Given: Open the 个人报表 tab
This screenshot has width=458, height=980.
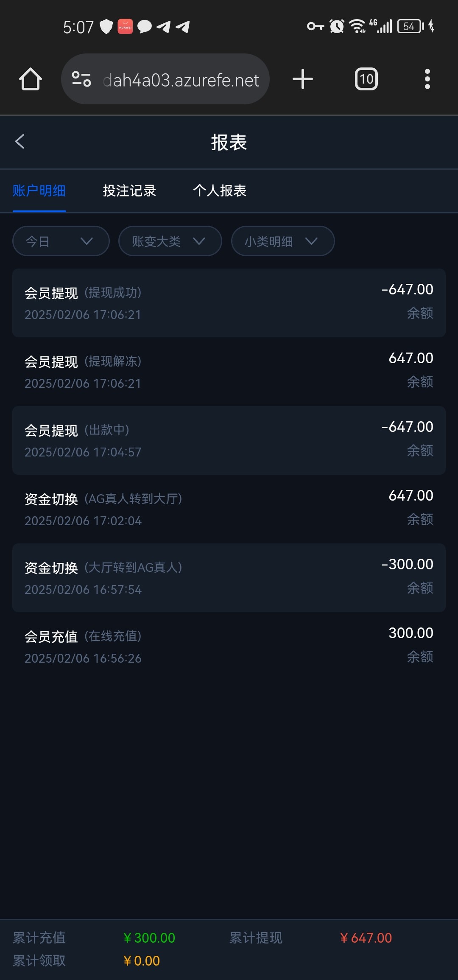Looking at the screenshot, I should tap(220, 191).
